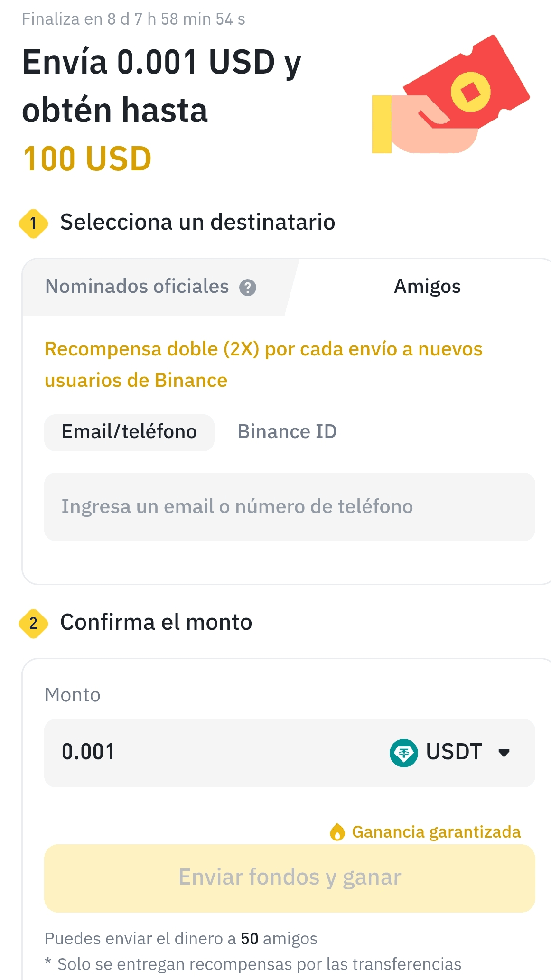Choose Email/teléfono recipient option
Viewport: 551px width, 980px height.
(x=129, y=432)
